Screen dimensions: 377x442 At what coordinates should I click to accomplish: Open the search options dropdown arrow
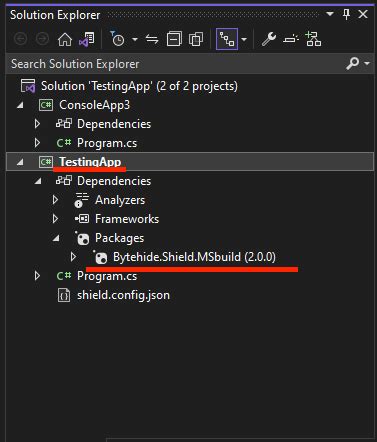(367, 63)
